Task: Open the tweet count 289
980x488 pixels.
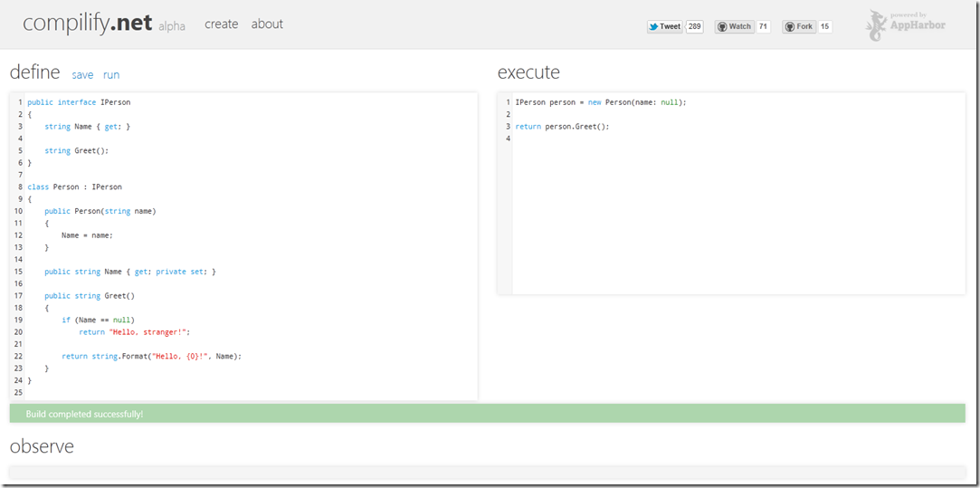Action: pyautogui.click(x=694, y=26)
